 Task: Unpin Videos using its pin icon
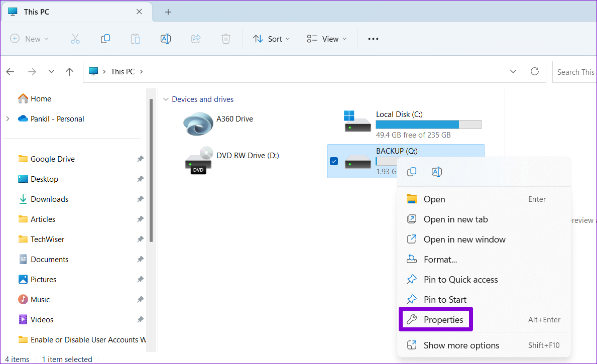click(141, 320)
